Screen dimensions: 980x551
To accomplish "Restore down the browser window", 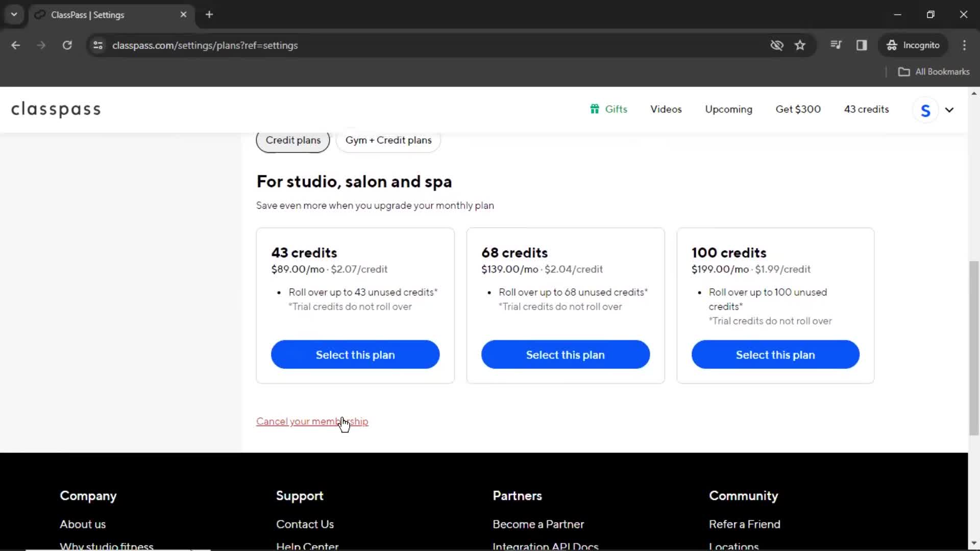I will pos(930,15).
